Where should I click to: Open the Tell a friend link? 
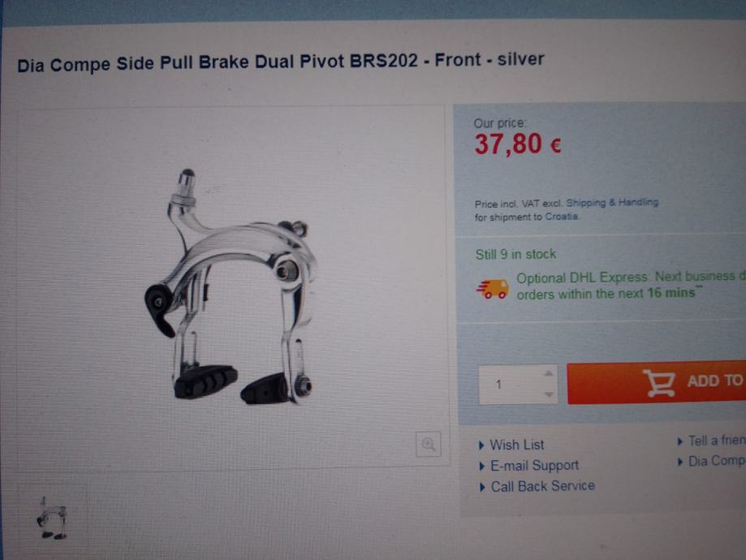(717, 441)
